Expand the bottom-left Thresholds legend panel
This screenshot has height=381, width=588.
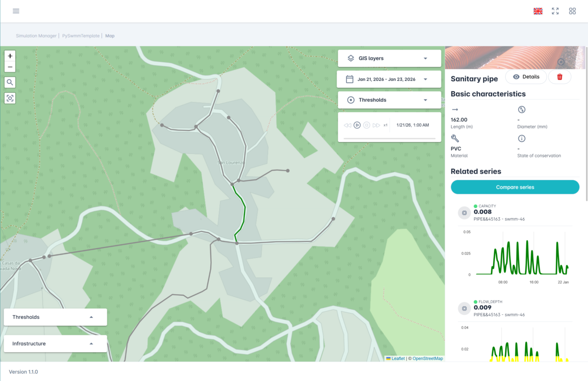55,317
